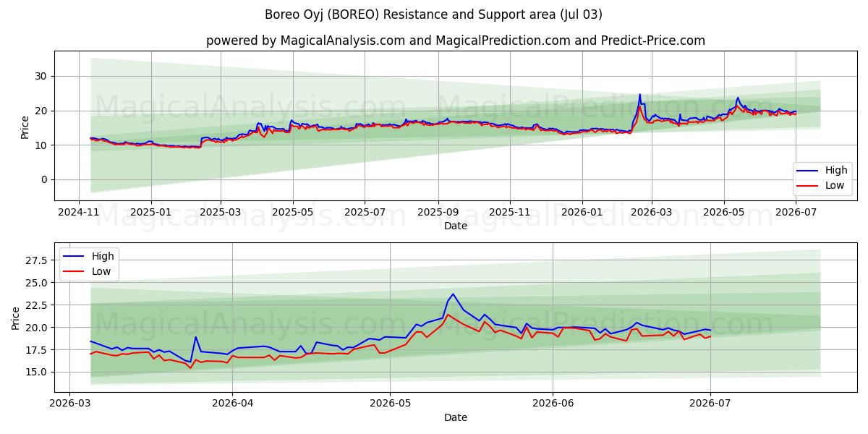Viewport: 868px width, 434px height.
Task: Click the 'Date' x-axis label of the bottom chart
Action: point(456,417)
